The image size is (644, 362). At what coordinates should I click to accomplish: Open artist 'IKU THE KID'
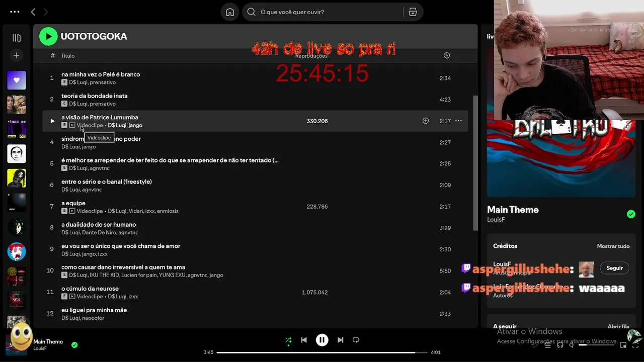pos(105,276)
